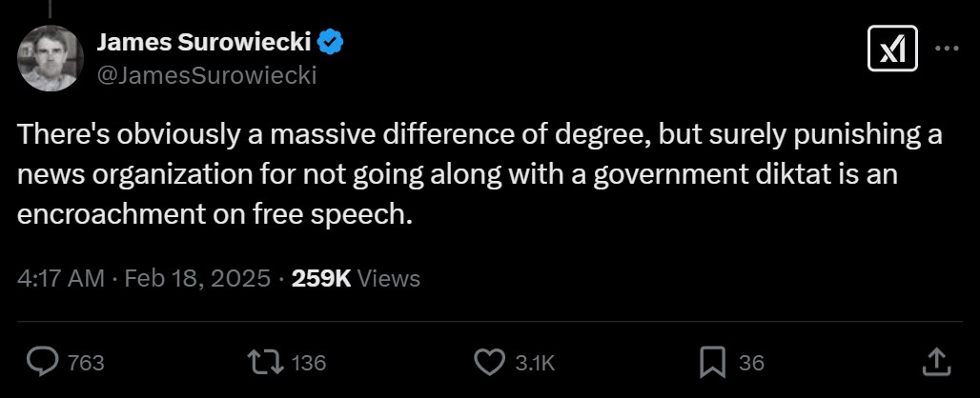Open the @JamesSurowiecki handle link
Screen dimensions: 980x398
click(207, 73)
